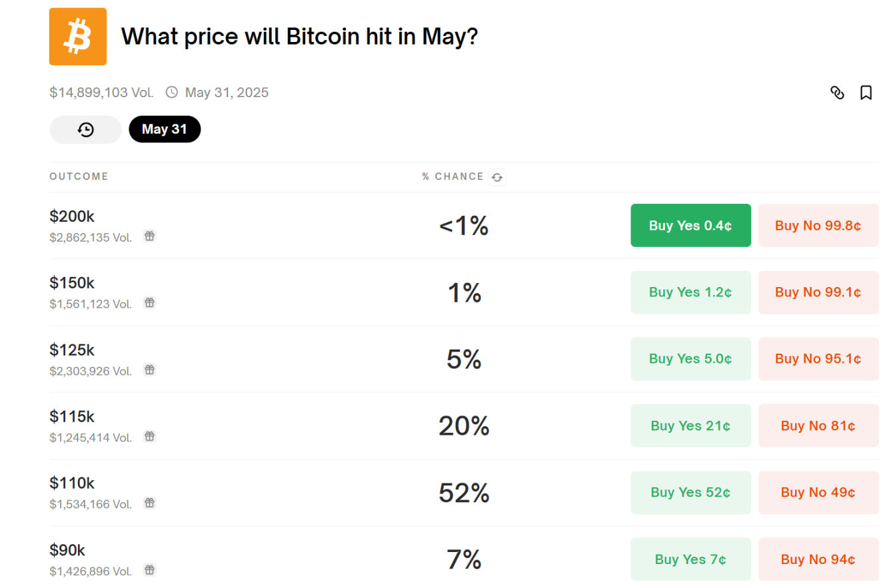Viewport: 891px width, 588px height.
Task: Click the Bitcoin logo icon
Action: (x=78, y=37)
